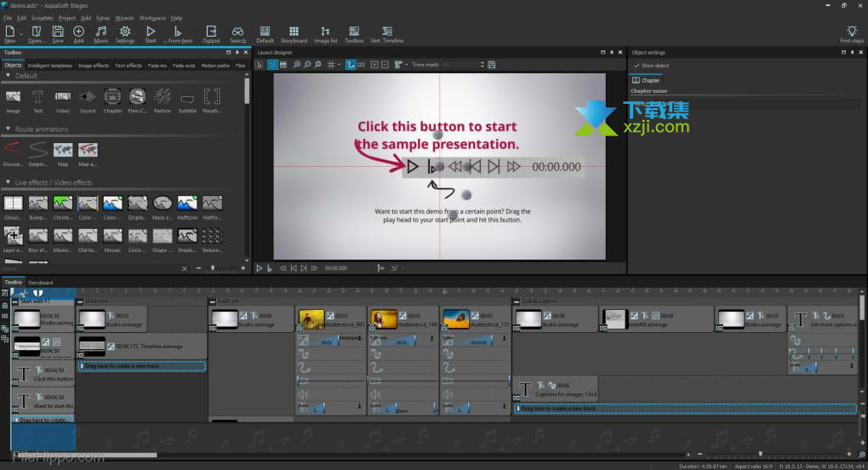Select the Halftone live effect
Screen dimensions: 868x470
[187, 208]
